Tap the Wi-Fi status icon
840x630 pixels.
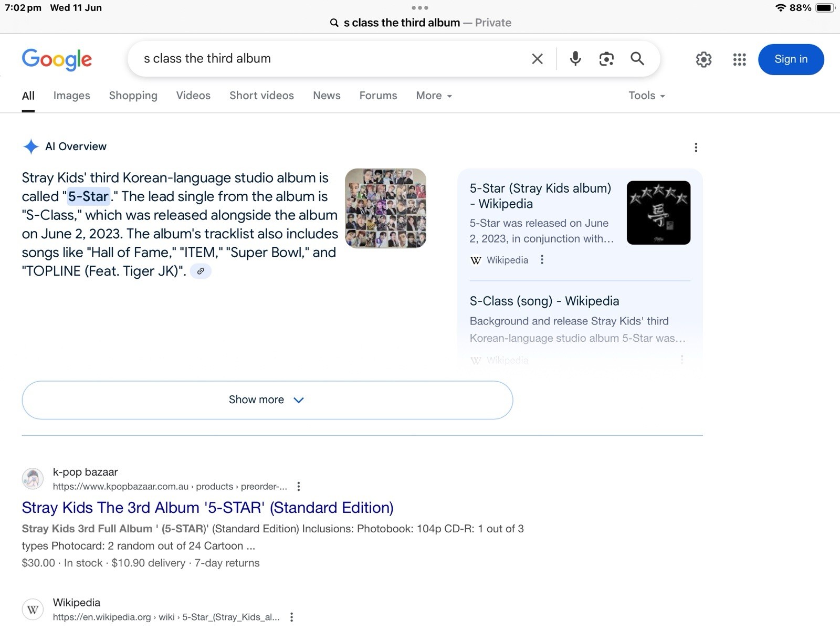pyautogui.click(x=781, y=8)
